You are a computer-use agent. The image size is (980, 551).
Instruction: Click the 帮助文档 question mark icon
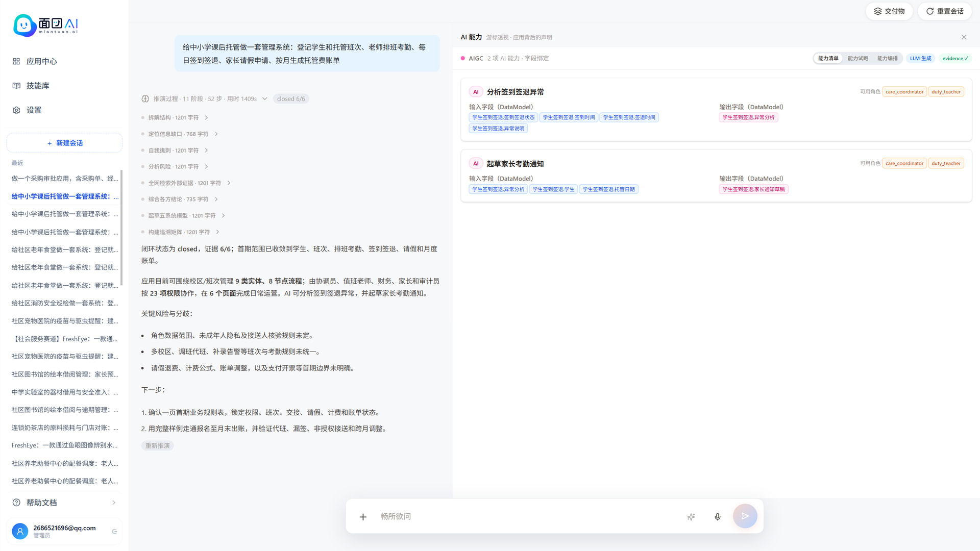pos(16,503)
